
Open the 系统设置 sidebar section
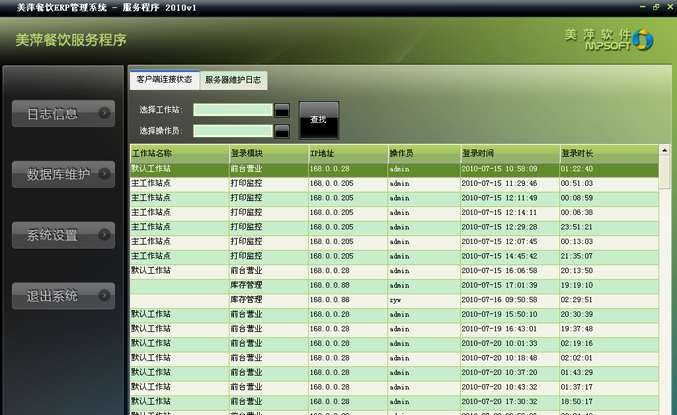coord(63,235)
